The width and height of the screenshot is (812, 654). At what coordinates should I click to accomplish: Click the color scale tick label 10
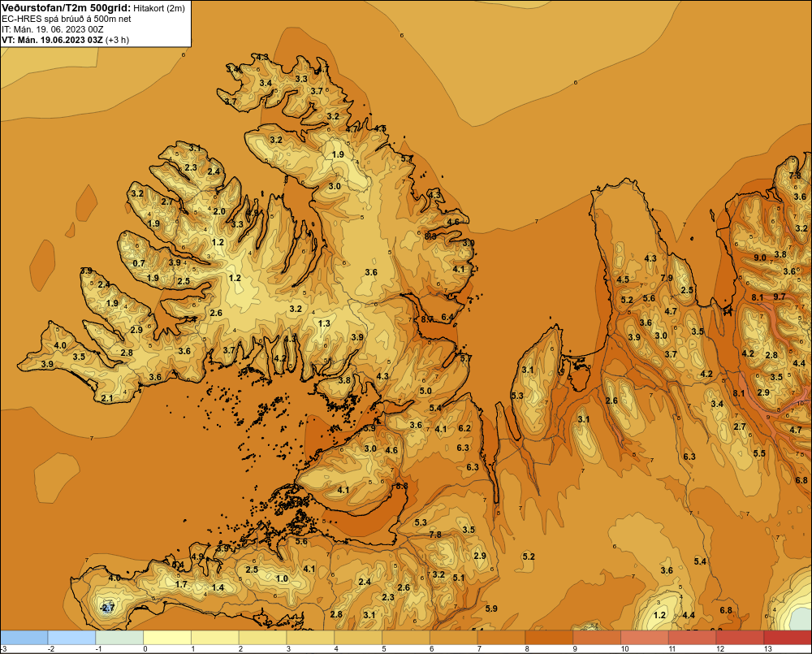point(624,649)
